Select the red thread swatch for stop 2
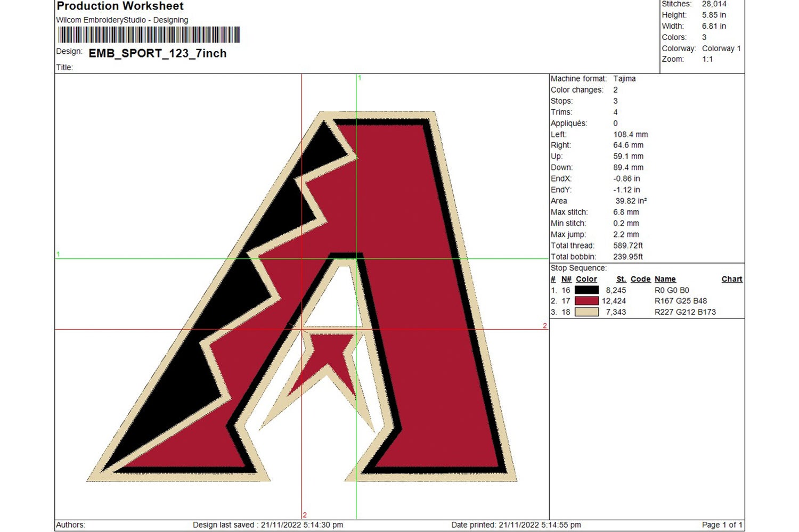This screenshot has width=799, height=532. coord(586,301)
